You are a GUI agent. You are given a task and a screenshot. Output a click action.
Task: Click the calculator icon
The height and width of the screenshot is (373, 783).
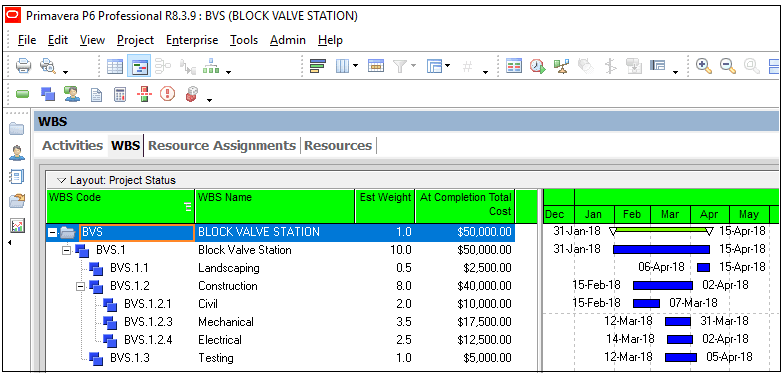(120, 94)
